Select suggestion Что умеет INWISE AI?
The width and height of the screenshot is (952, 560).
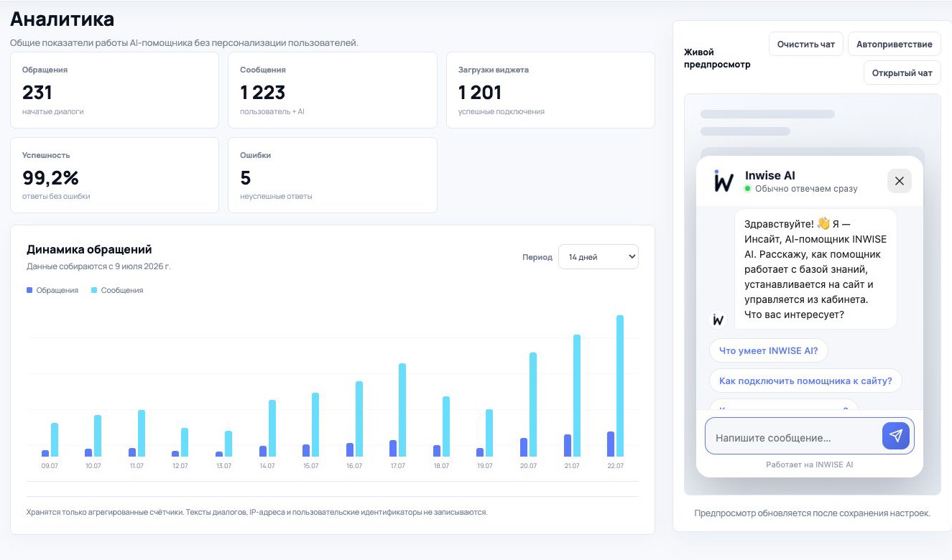(769, 350)
